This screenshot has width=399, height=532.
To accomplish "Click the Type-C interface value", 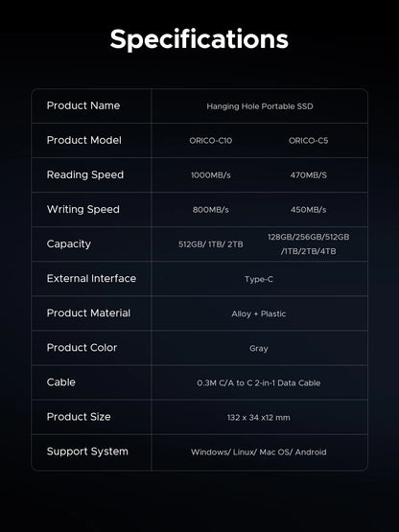I will tap(259, 279).
